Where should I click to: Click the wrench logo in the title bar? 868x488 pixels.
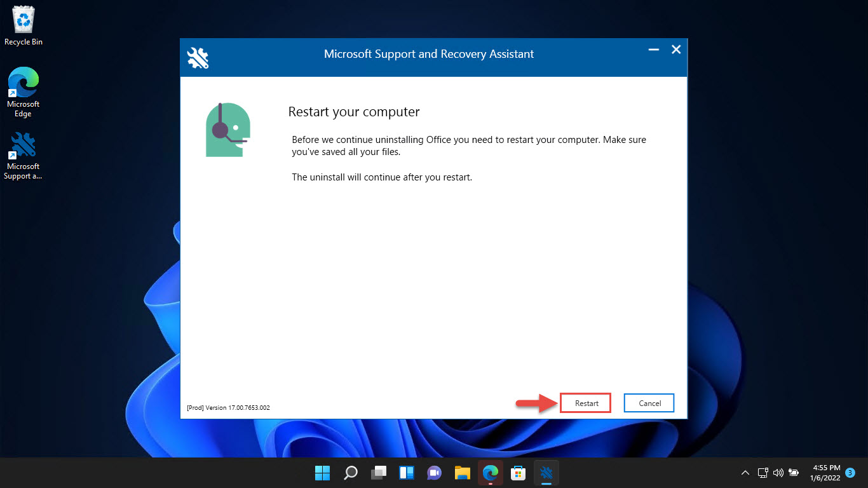(x=198, y=58)
